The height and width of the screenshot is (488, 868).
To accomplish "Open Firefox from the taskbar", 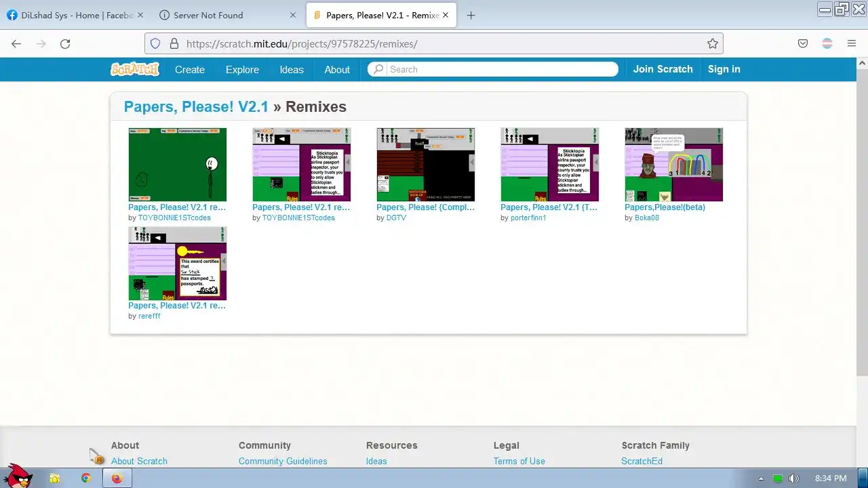I will (117, 478).
